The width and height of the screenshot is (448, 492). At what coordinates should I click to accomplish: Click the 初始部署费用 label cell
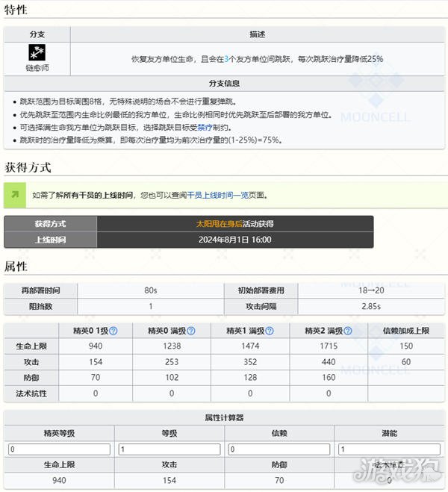[261, 290]
